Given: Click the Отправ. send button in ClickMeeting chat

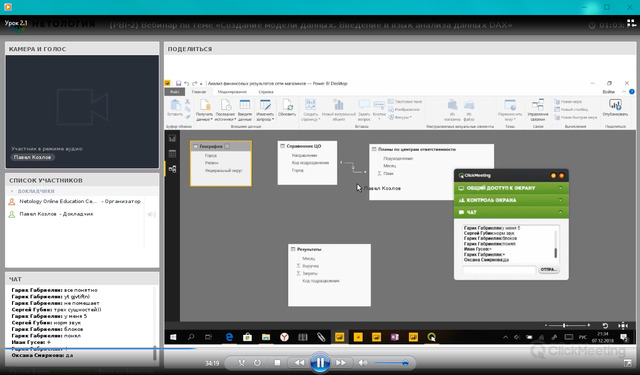Looking at the screenshot, I should tap(549, 270).
